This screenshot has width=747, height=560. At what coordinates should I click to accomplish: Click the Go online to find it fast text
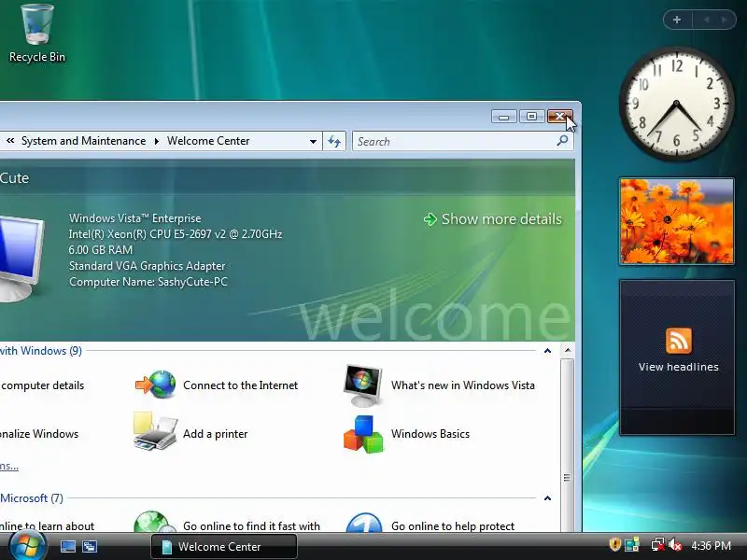coord(251,526)
